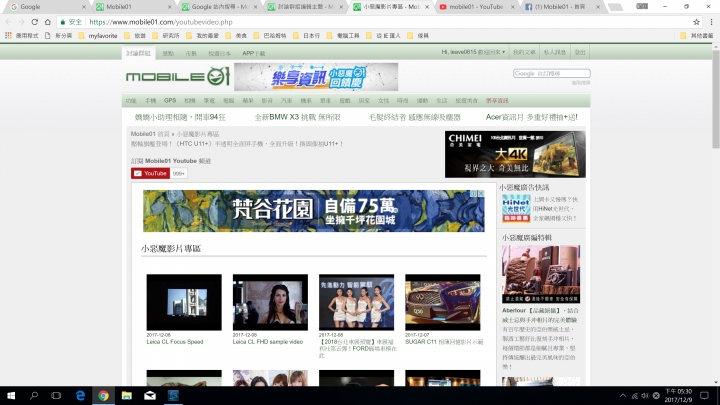Go to the browser Home page
Image resolution: width=720 pixels, height=405 pixels.
click(47, 22)
